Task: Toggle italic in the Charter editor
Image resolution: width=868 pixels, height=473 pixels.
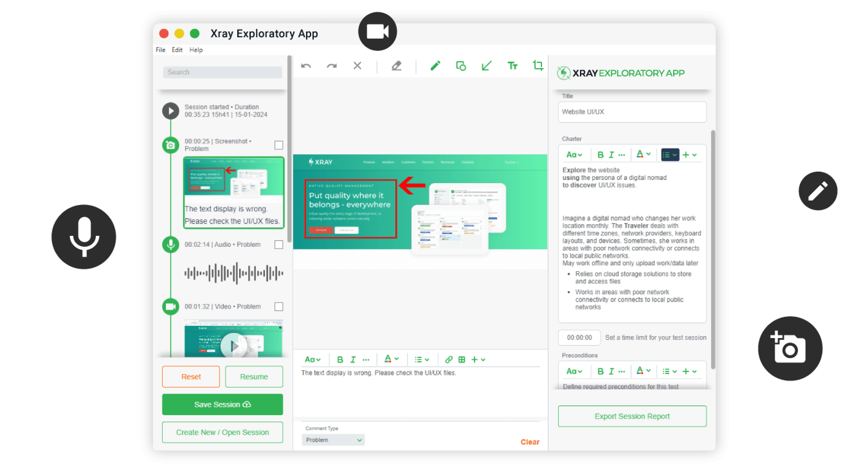Action: pyautogui.click(x=611, y=155)
